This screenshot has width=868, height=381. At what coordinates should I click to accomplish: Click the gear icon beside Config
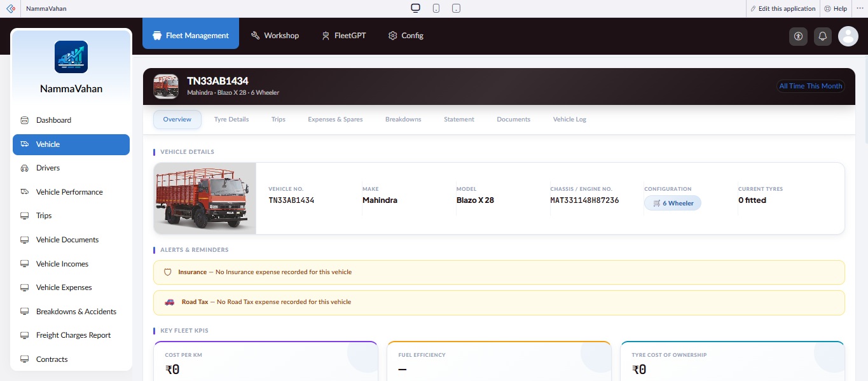392,36
